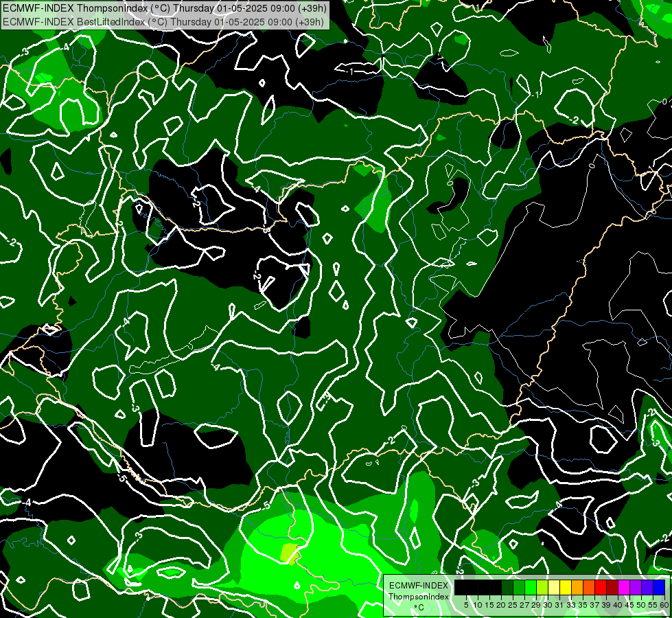Screen dimensions: 672x618
Task: Click the black legend swatch between 15 and 20
Action: point(496,587)
